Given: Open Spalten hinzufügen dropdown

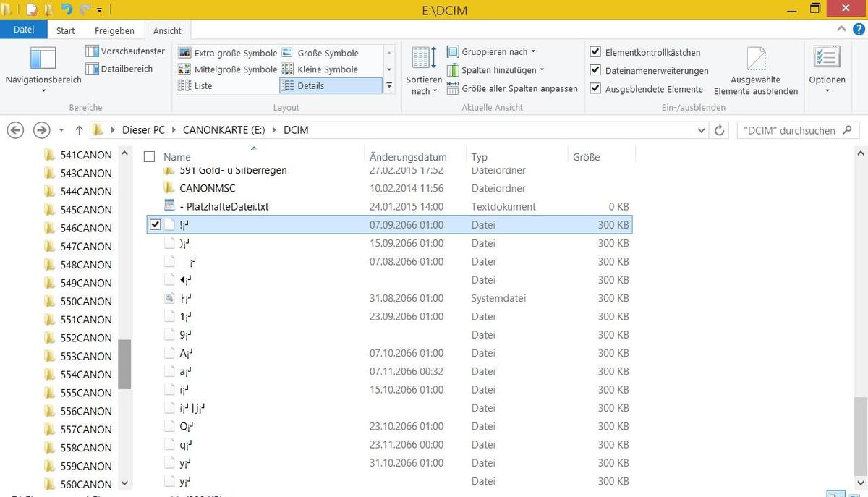Looking at the screenshot, I should click(x=495, y=70).
